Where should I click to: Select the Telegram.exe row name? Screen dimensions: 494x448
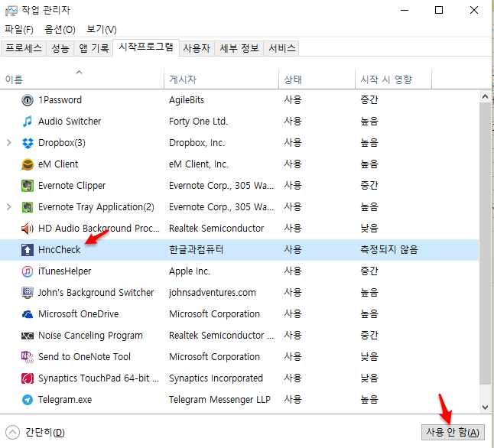[65, 400]
